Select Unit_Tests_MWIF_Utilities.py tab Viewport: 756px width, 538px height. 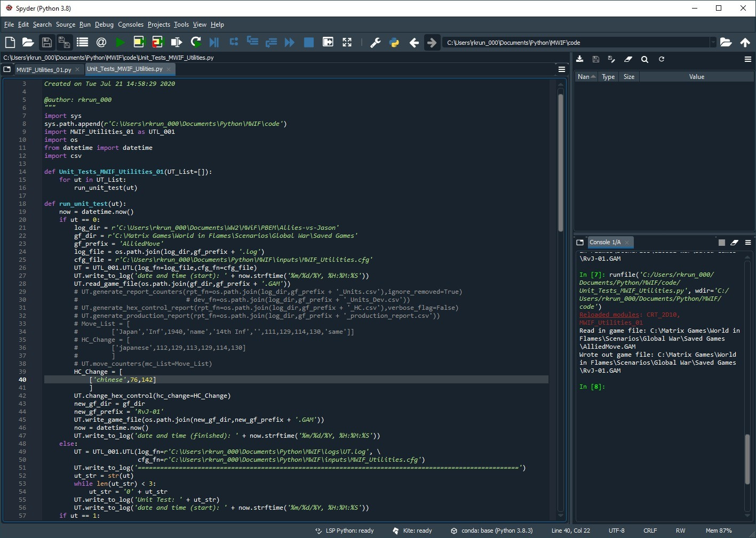pyautogui.click(x=124, y=69)
